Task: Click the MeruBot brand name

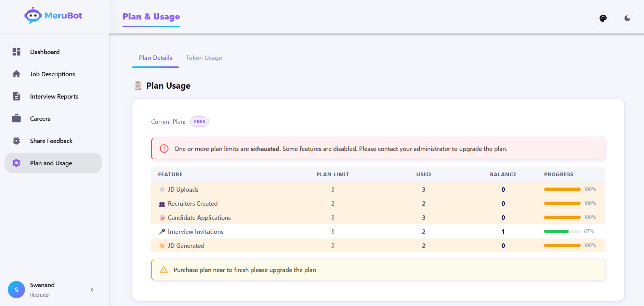Action: pos(63,15)
